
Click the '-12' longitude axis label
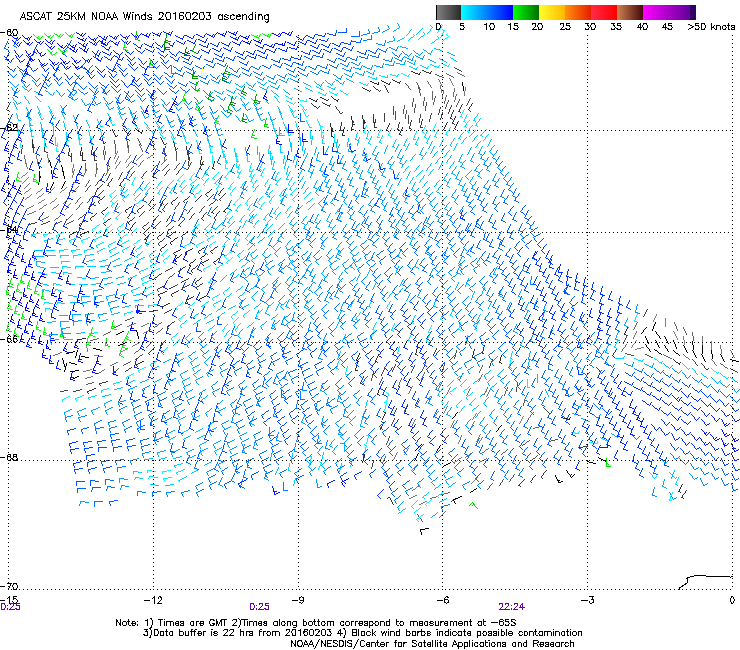(x=153, y=600)
